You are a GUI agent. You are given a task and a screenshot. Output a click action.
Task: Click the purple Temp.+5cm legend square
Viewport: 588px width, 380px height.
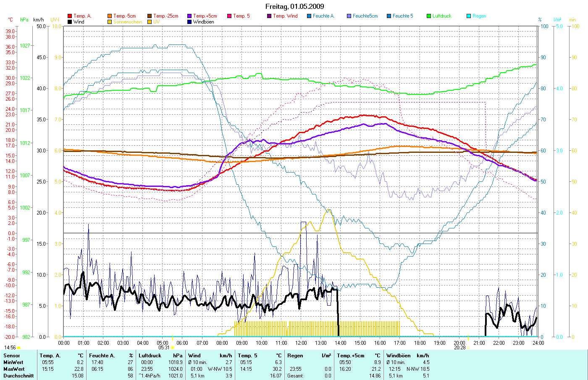coord(189,16)
